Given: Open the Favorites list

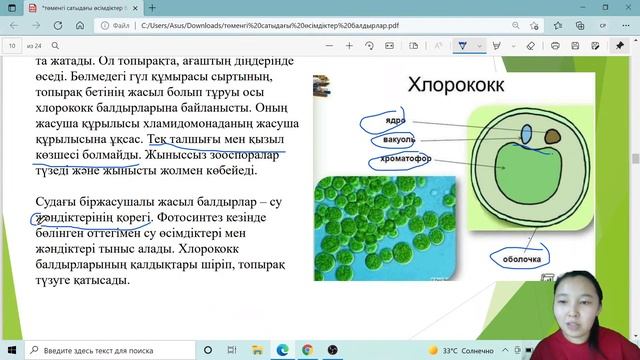Looking at the screenshot, I should 558,25.
